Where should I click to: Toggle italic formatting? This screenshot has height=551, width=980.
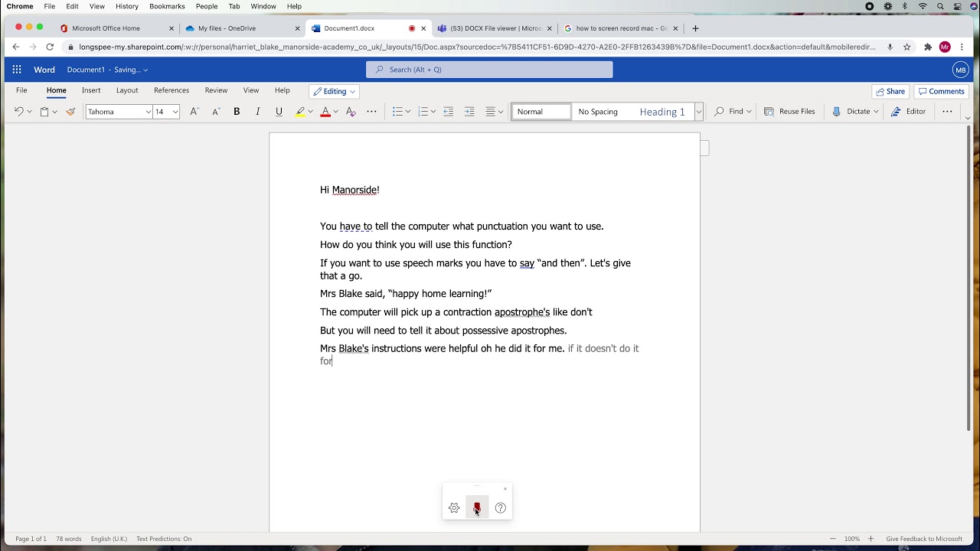258,112
